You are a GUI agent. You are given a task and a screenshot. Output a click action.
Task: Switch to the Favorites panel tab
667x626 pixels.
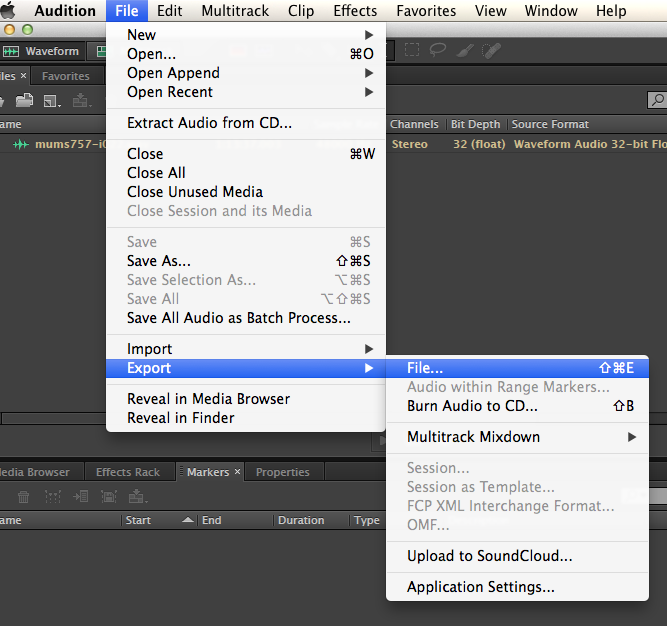coord(66,76)
